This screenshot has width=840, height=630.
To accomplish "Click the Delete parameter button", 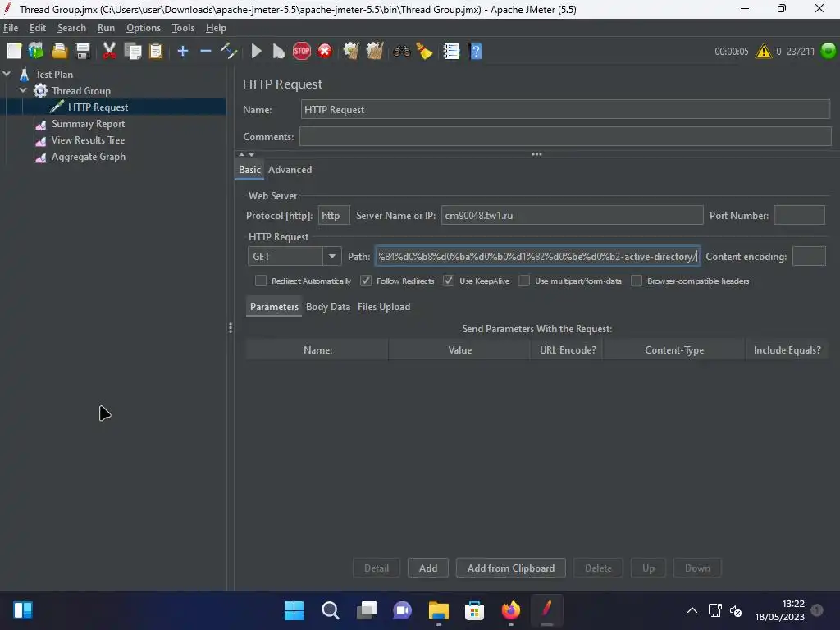I will (x=598, y=568).
